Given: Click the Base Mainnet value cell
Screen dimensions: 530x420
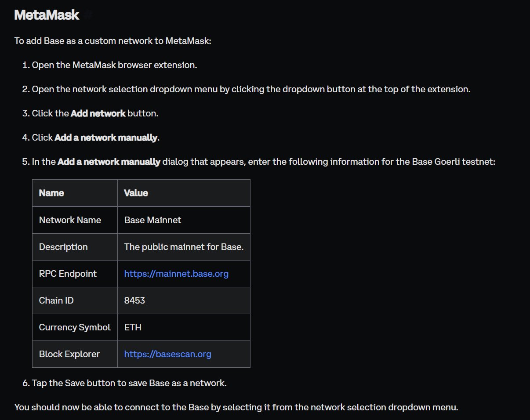Looking at the screenshot, I should point(184,220).
